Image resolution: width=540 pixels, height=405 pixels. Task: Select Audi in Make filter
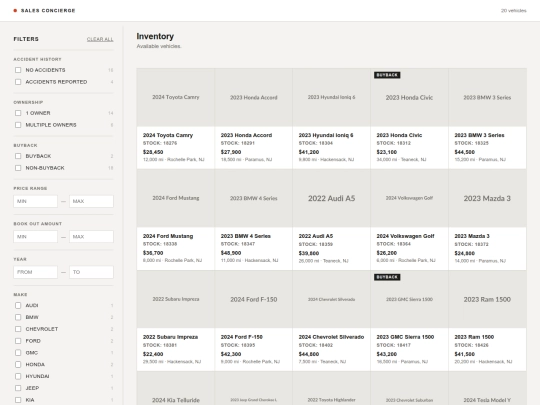click(x=18, y=305)
